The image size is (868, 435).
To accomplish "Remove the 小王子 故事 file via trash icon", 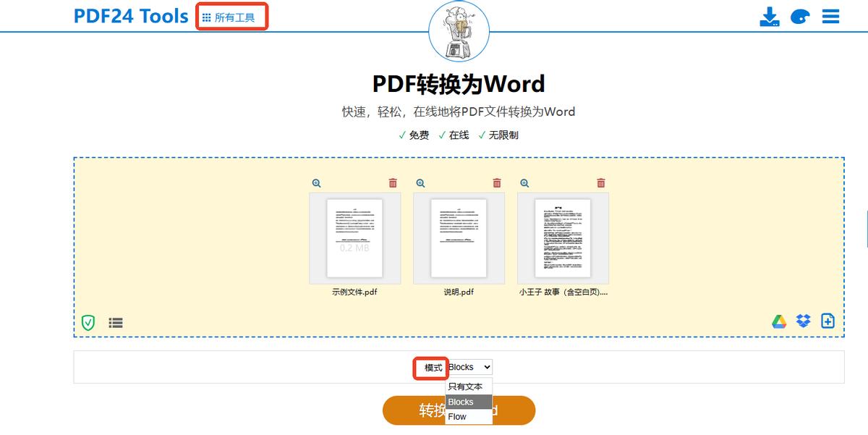I will point(601,183).
